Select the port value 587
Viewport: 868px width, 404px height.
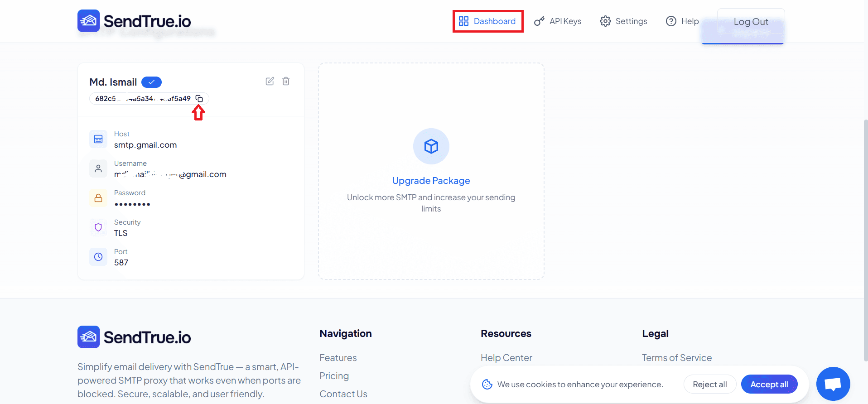coord(121,263)
